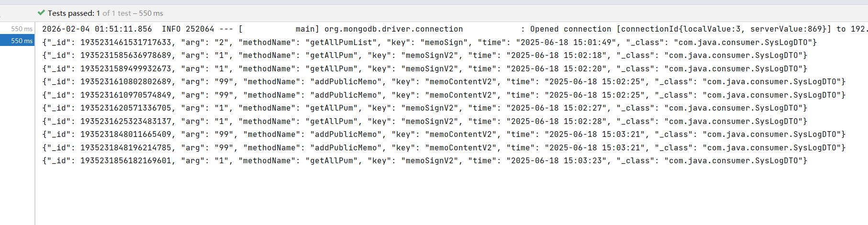Click the green tests-passed checkmark icon

pos(41,13)
